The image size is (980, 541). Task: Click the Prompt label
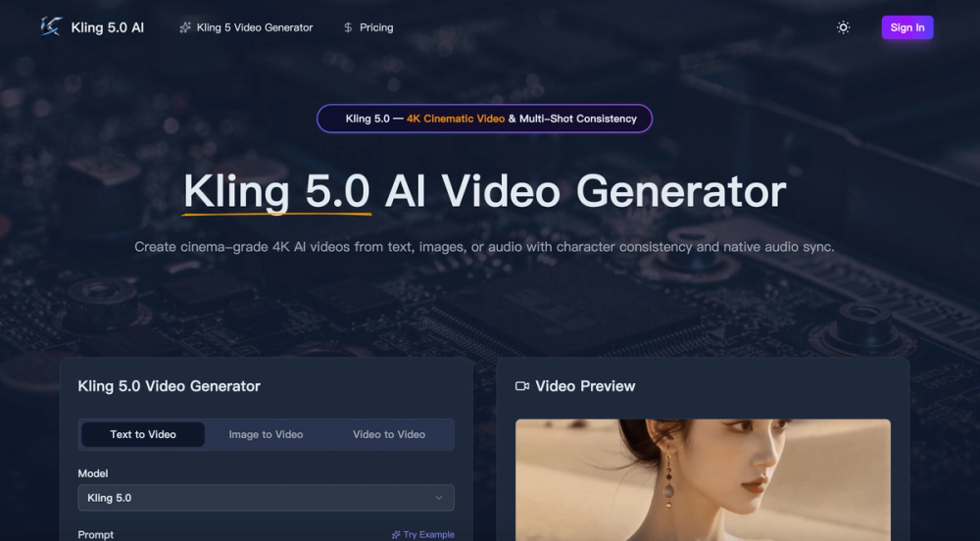(96, 535)
